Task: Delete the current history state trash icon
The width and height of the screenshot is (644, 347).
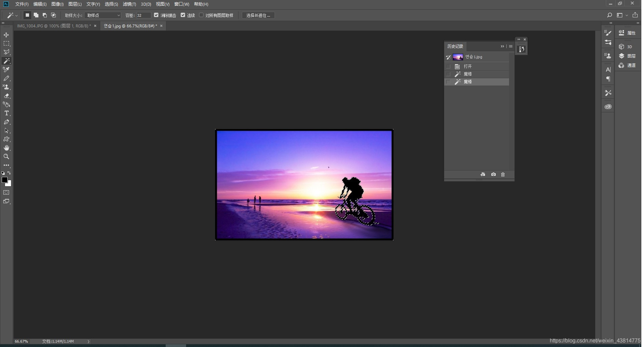Action: tap(503, 175)
